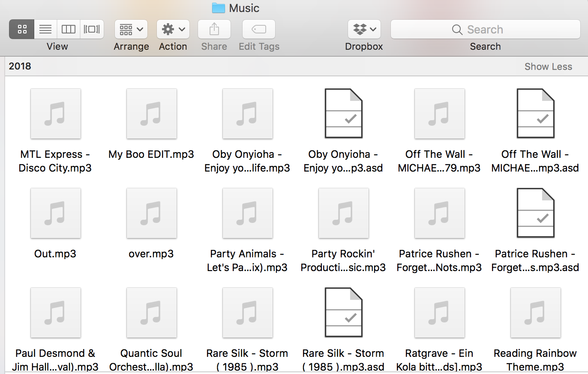Select the Patrice Rushen mp3 music icon
This screenshot has height=374, width=588.
(x=440, y=213)
